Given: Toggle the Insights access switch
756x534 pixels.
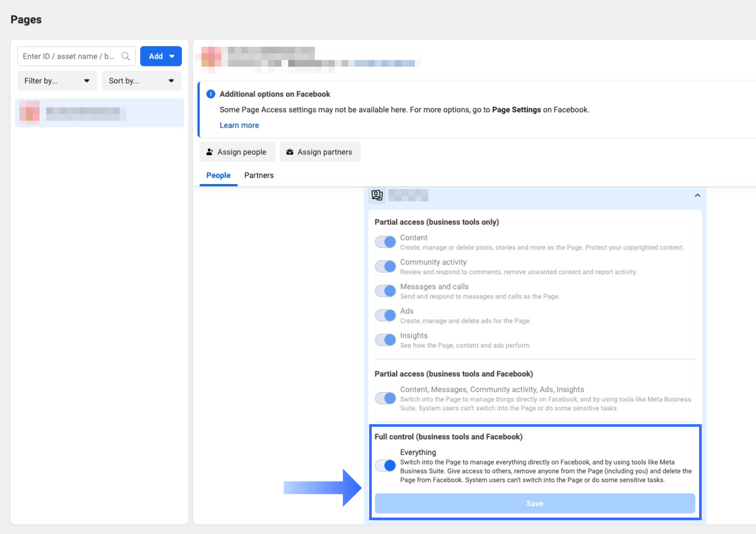Looking at the screenshot, I should click(x=385, y=340).
